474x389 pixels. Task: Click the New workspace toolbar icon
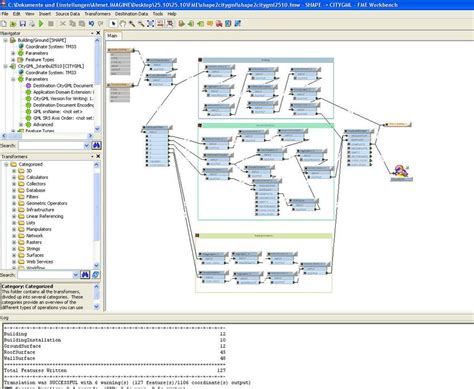point(3,23)
